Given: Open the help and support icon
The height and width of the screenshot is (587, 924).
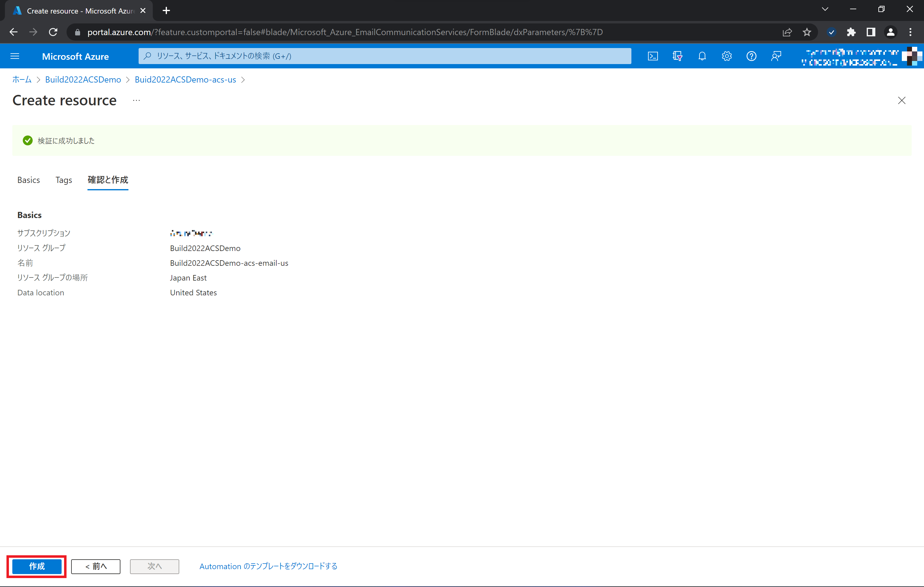Looking at the screenshot, I should 751,56.
